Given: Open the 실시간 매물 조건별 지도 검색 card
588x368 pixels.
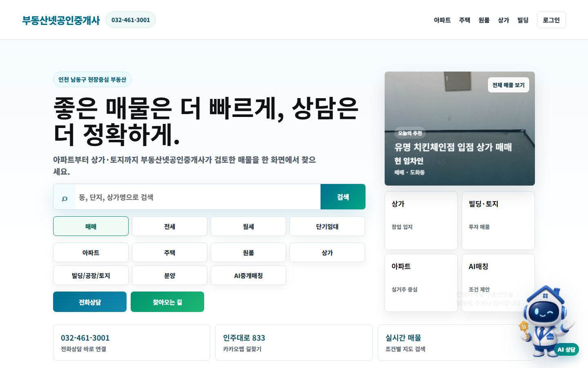Looking at the screenshot, I should pyautogui.click(x=456, y=342).
